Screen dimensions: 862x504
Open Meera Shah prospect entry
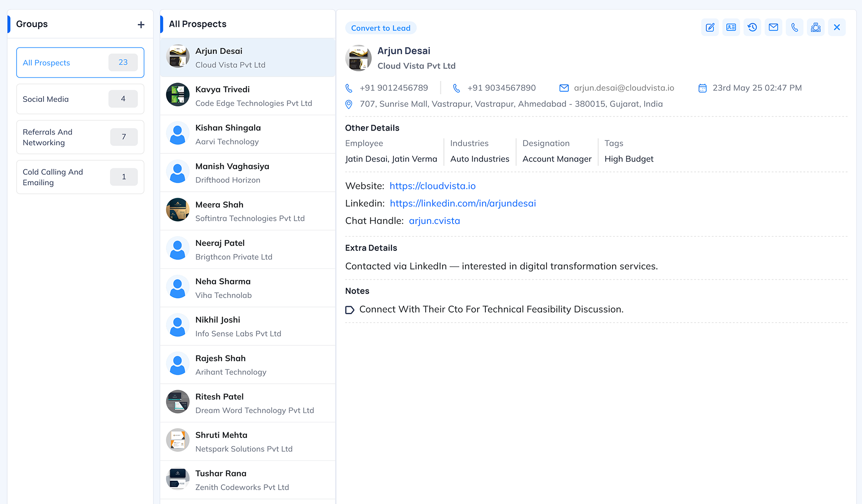[247, 211]
